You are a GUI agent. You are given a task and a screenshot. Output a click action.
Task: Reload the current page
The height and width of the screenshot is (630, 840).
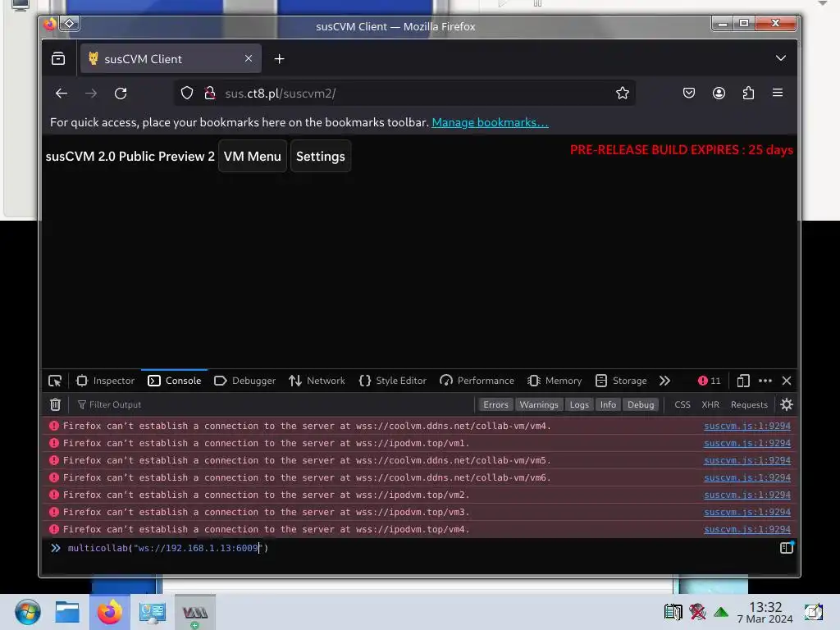pyautogui.click(x=121, y=94)
